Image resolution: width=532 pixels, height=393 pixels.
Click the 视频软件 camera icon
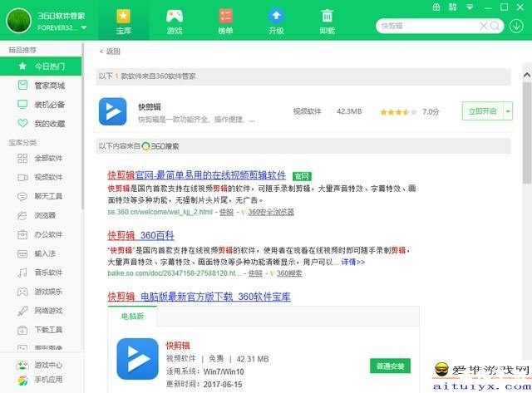22,177
